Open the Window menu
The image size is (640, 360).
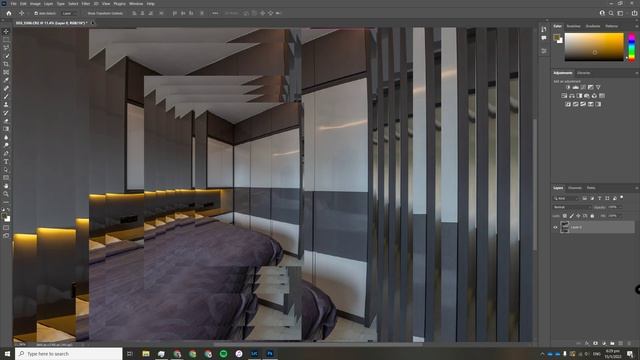click(136, 3)
